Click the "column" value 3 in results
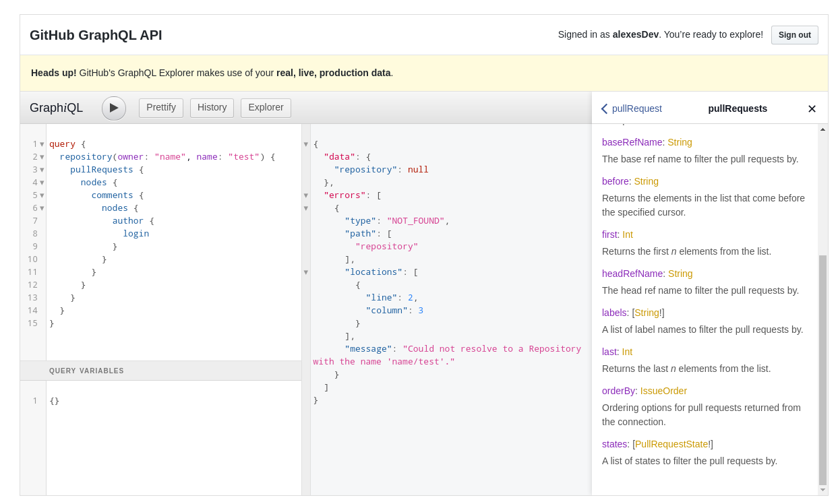Viewport: 838px width, 504px height. pyautogui.click(x=421, y=311)
